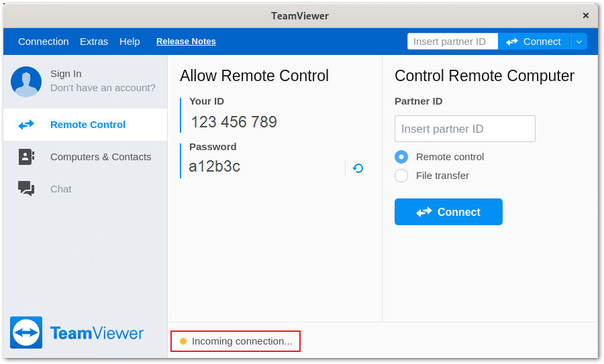The width and height of the screenshot is (604, 364).
Task: Open the Help menu
Action: pos(130,42)
